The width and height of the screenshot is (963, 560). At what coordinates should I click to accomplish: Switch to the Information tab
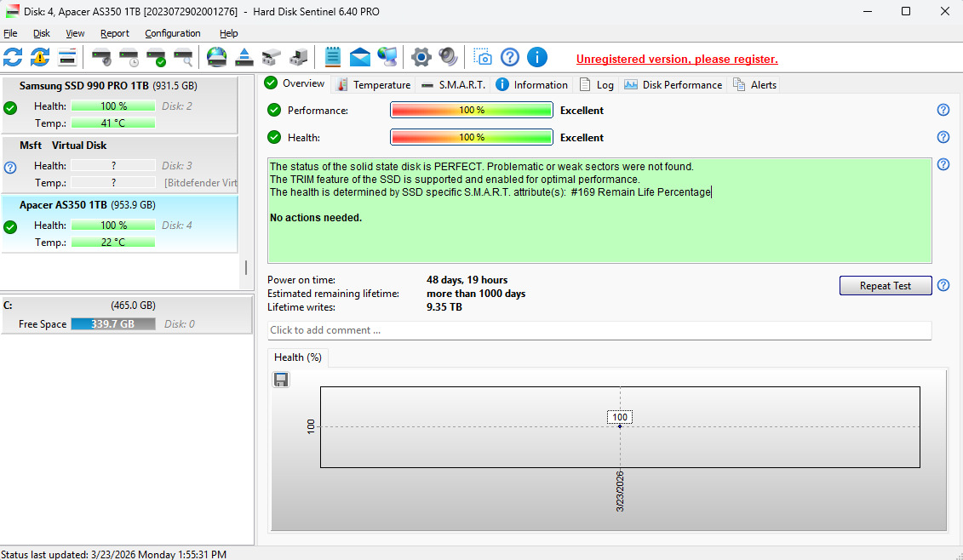(532, 85)
